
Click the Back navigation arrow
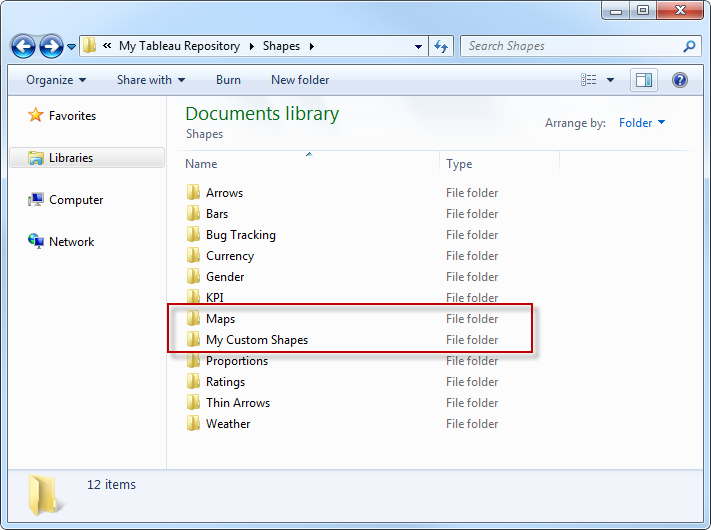23,46
